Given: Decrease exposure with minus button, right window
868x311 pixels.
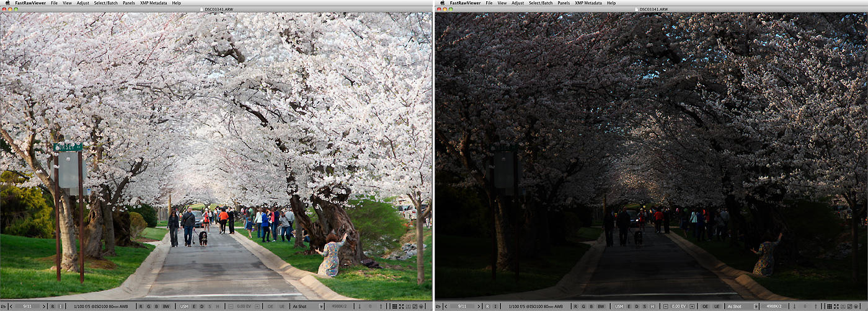Looking at the screenshot, I should coord(665,306).
